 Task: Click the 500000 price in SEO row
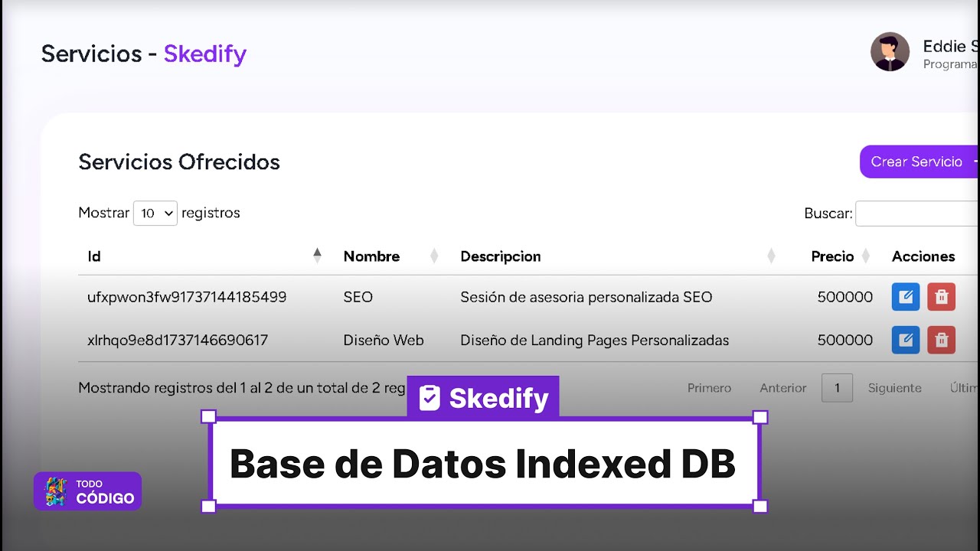pos(844,297)
